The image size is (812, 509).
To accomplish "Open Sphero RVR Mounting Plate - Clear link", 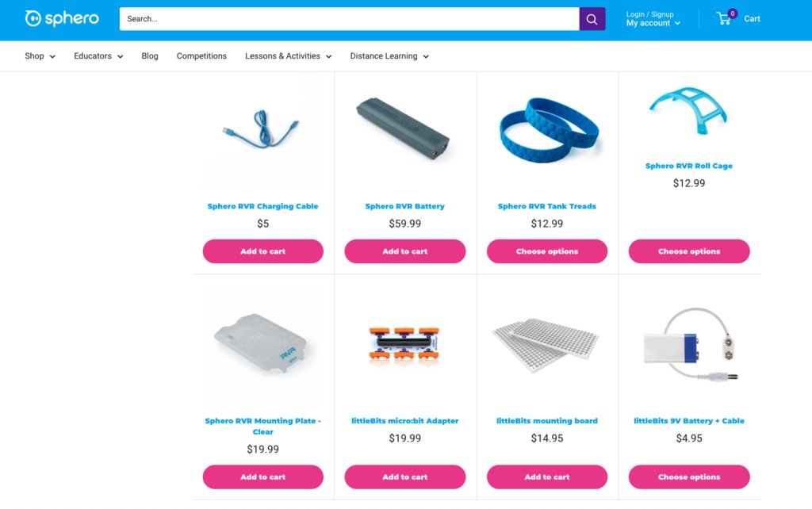I will [262, 427].
